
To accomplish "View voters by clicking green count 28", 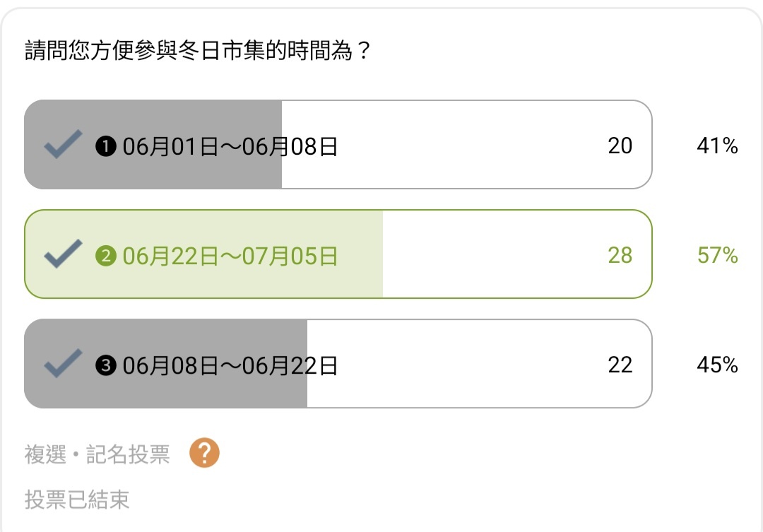I will point(620,255).
